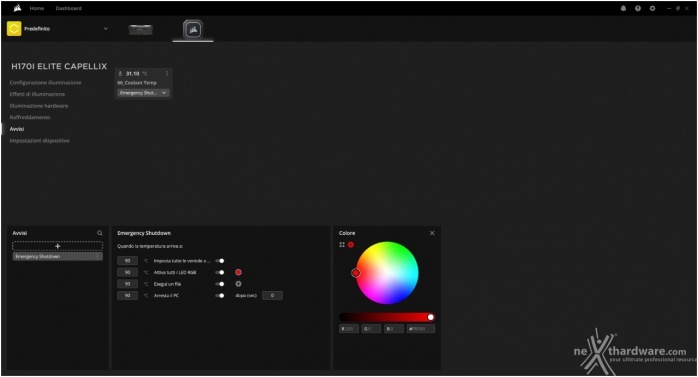Click the wheel's red selection marker

(356, 273)
